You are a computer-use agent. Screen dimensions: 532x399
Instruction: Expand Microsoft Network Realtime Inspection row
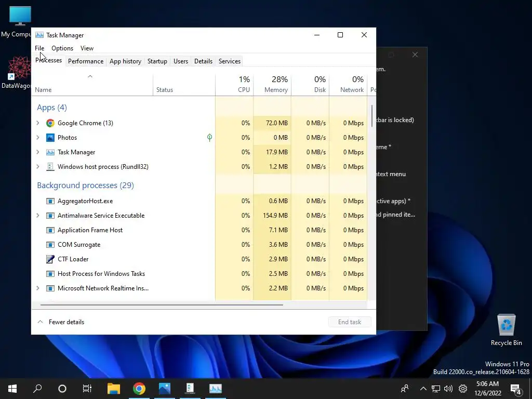[x=37, y=288]
